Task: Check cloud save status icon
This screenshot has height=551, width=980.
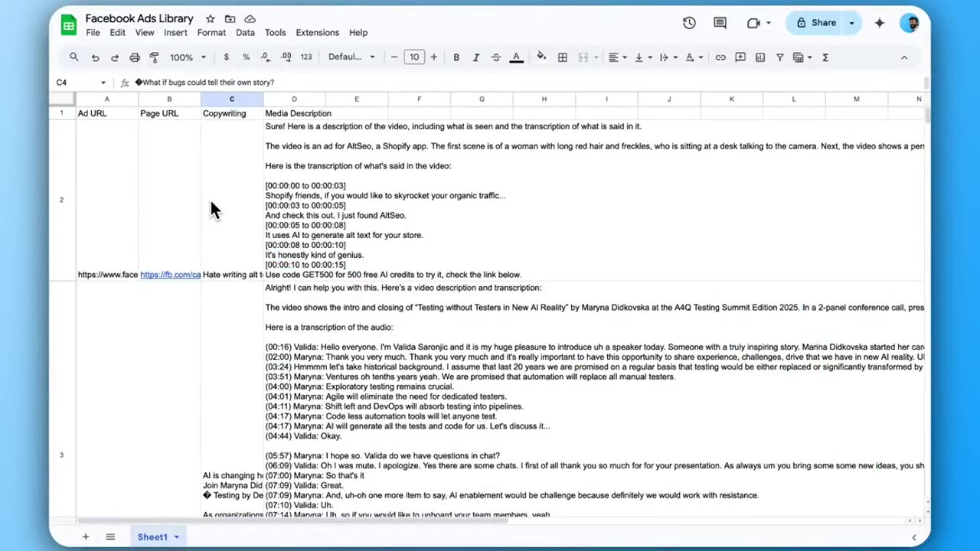Action: coord(250,18)
